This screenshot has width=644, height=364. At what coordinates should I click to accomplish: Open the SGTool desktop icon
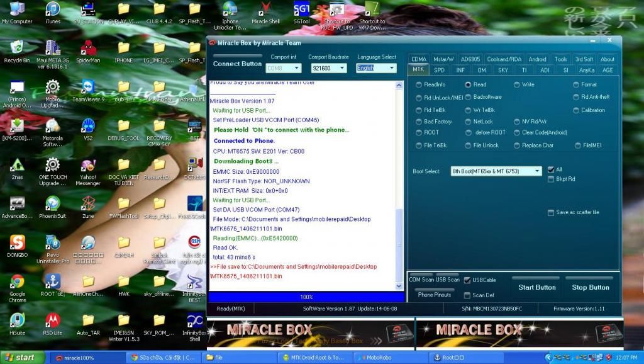click(x=301, y=13)
